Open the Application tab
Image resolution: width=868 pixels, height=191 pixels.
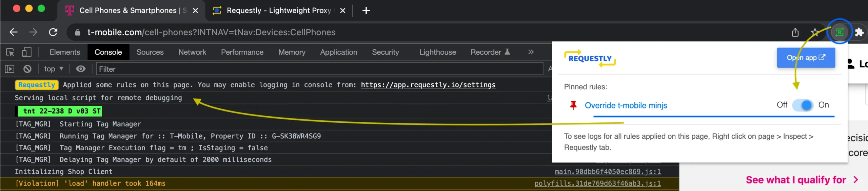pos(339,52)
